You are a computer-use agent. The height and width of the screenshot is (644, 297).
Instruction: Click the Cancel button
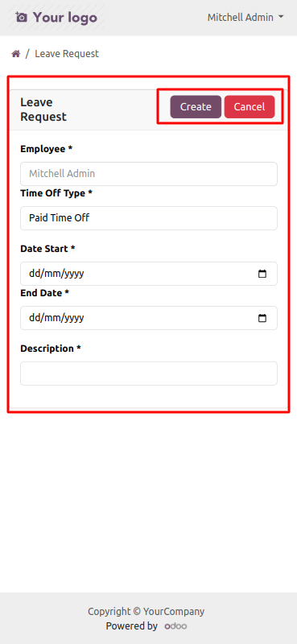pyautogui.click(x=250, y=107)
